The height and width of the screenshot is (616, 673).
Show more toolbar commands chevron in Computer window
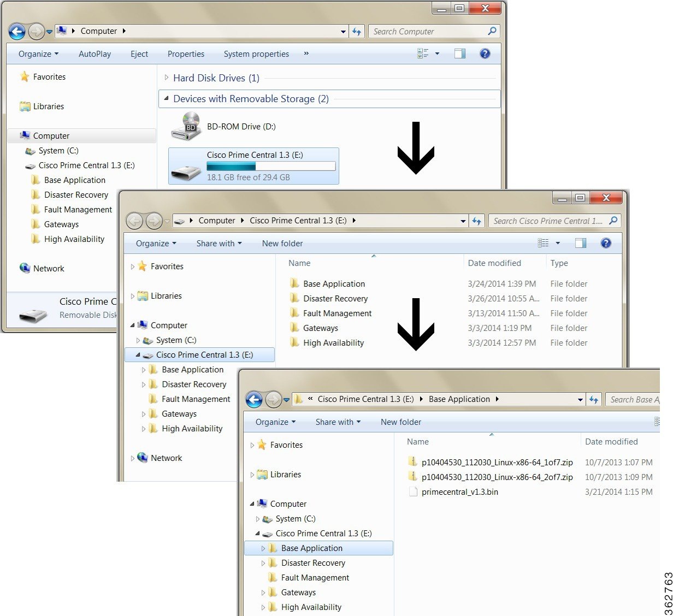coord(306,54)
